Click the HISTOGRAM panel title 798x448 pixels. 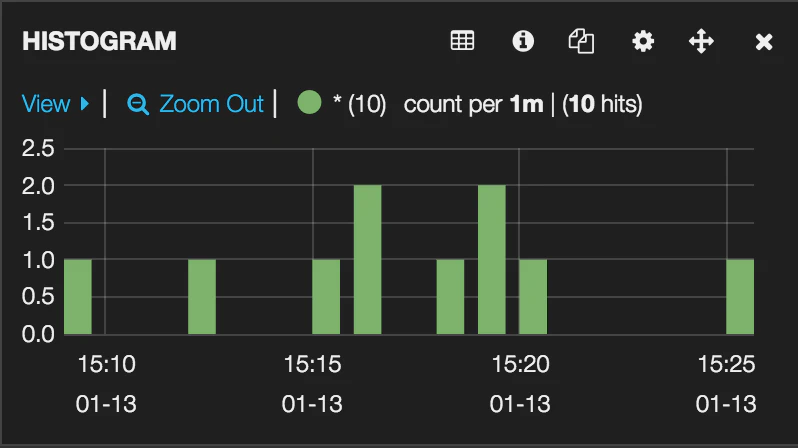tap(99, 41)
